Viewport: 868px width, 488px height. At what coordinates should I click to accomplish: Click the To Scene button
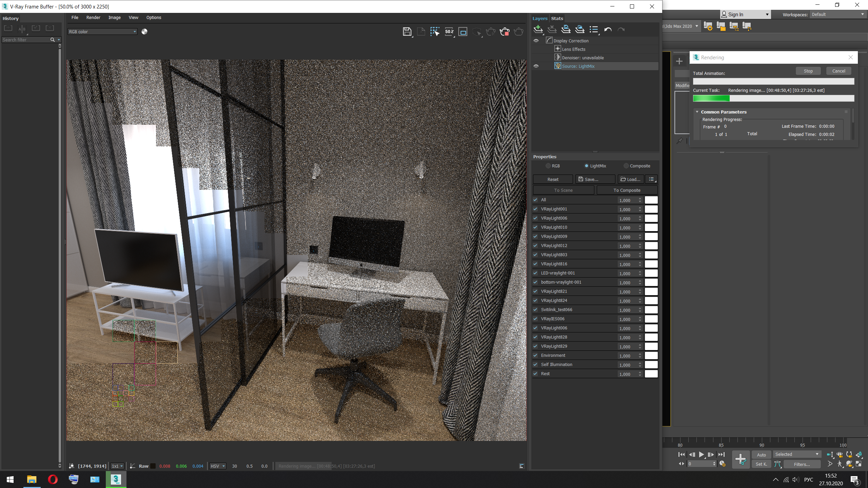[x=563, y=190]
